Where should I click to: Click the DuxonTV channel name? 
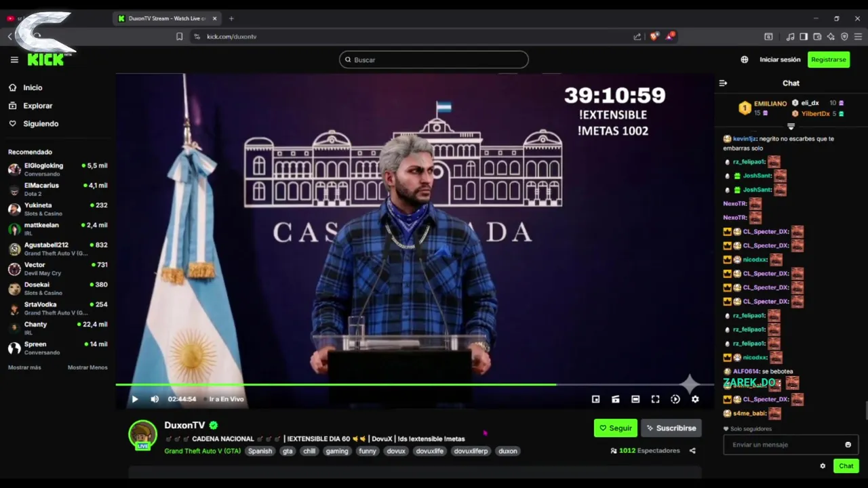click(x=184, y=425)
